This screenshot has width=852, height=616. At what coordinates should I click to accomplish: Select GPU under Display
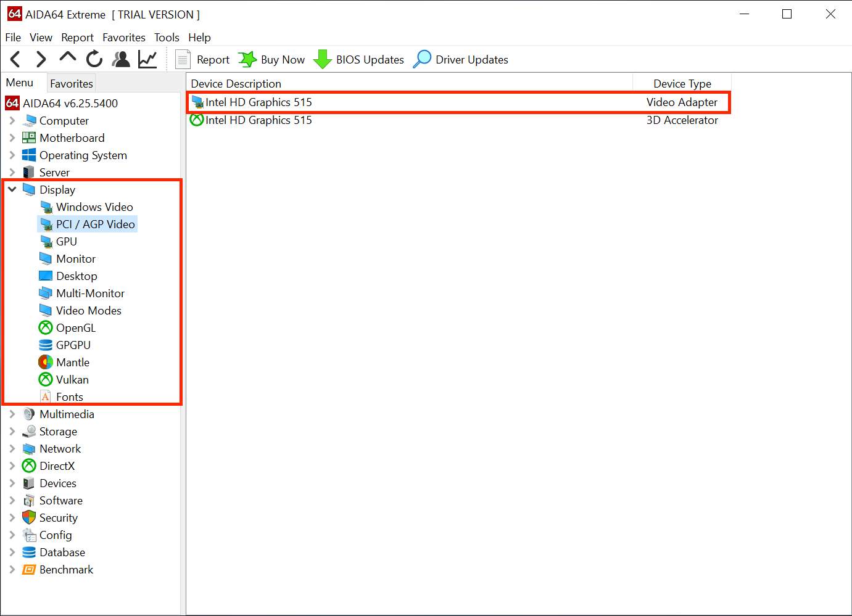[x=66, y=242]
